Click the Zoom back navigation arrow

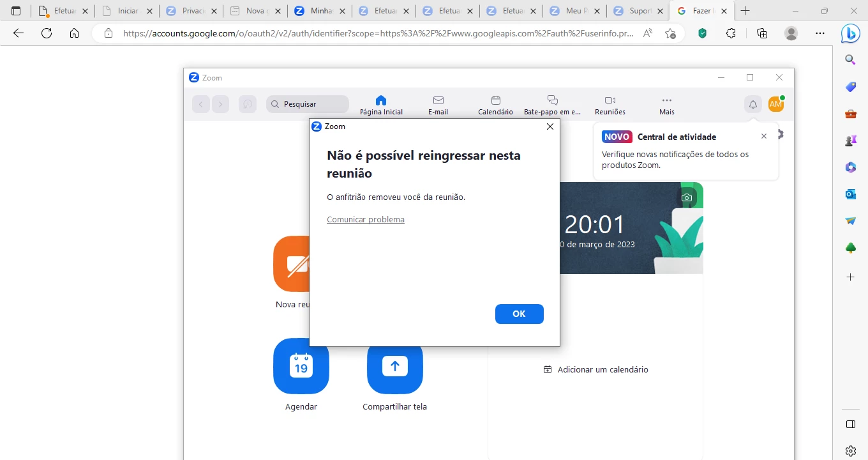click(200, 104)
